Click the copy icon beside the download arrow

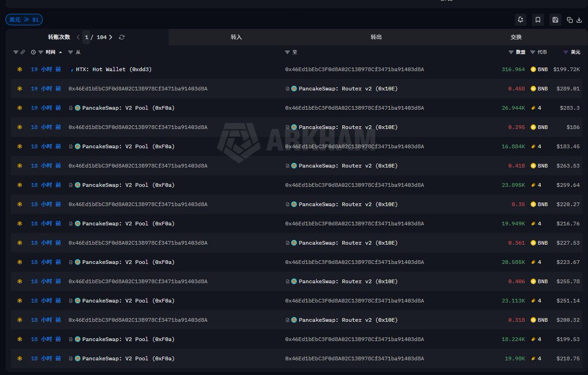point(570,20)
